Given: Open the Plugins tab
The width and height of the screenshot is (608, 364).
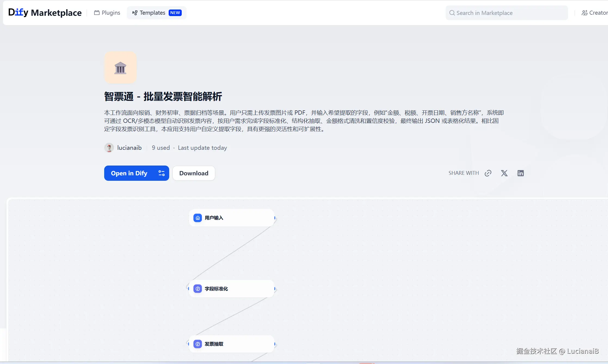Looking at the screenshot, I should (107, 13).
